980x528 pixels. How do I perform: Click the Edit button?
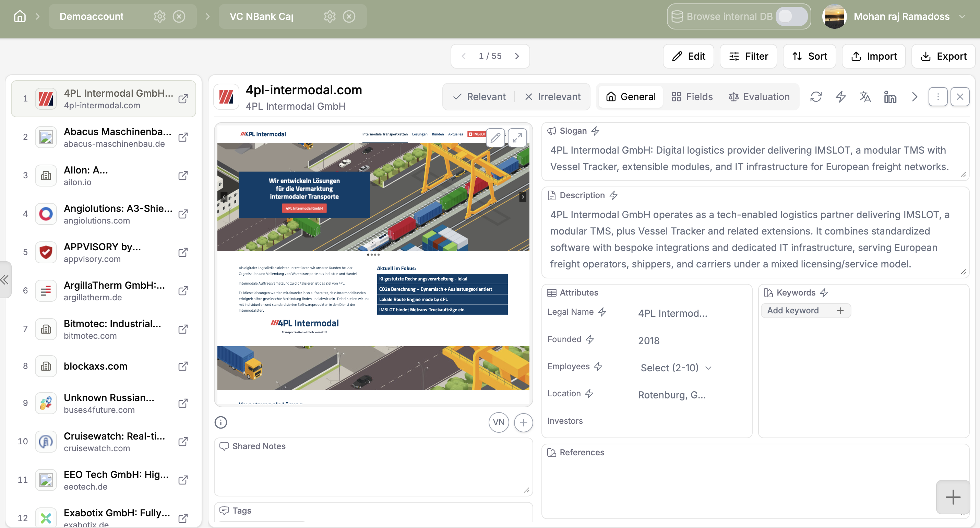coord(688,56)
